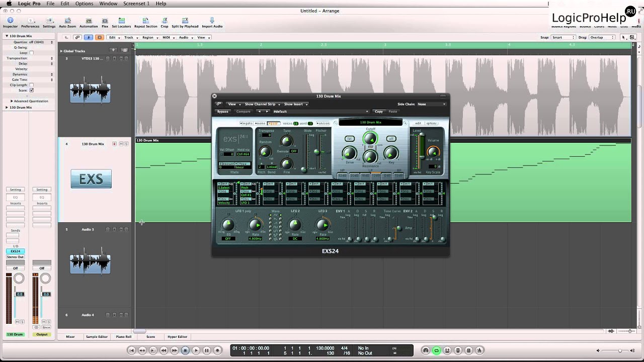Open the Arrange Region menu

coord(149,37)
